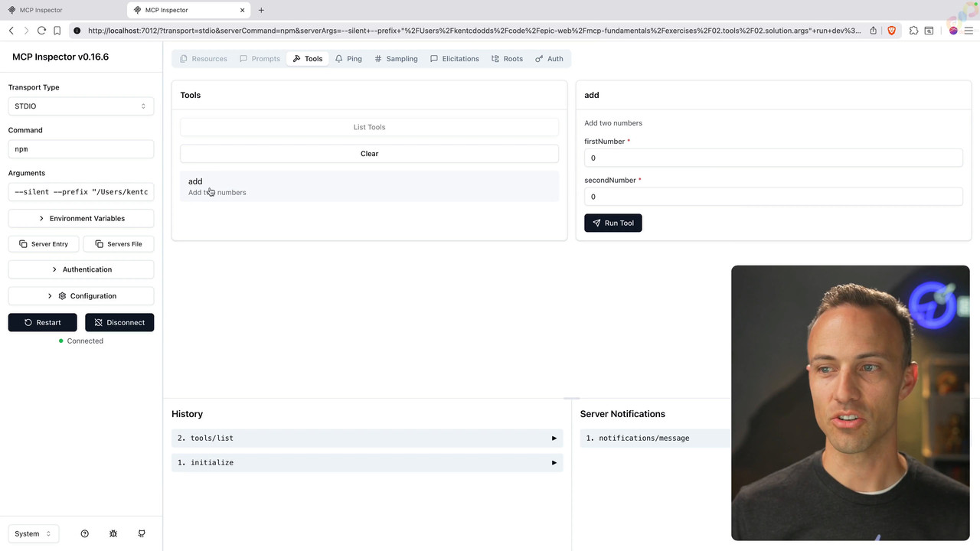Switch to the Ping tab
Viewport: 980px width, 551px height.
coord(348,58)
